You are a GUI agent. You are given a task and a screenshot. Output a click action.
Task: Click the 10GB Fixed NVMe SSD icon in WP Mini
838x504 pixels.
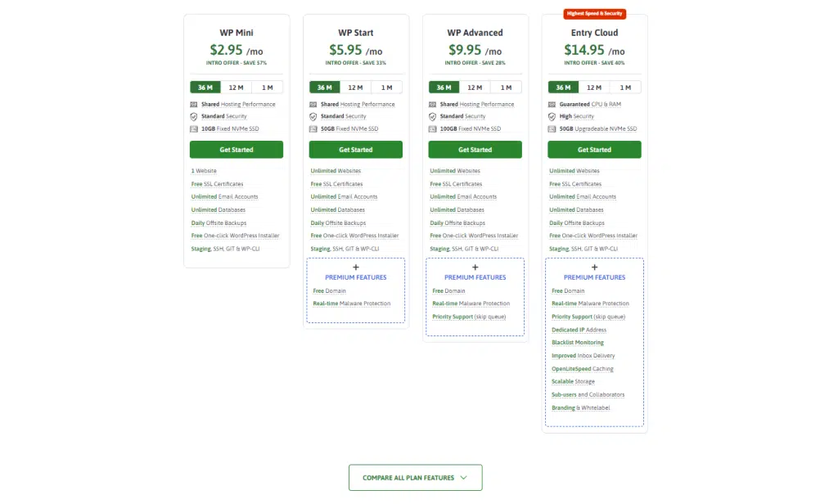(x=193, y=128)
